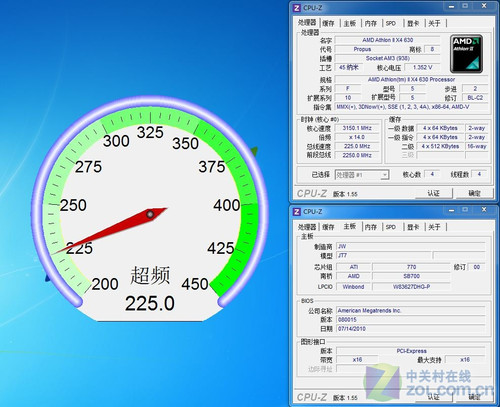Screen dimensions: 500x407
Task: Open the 缓存 tab in top CPU-Z window
Action: tap(328, 23)
